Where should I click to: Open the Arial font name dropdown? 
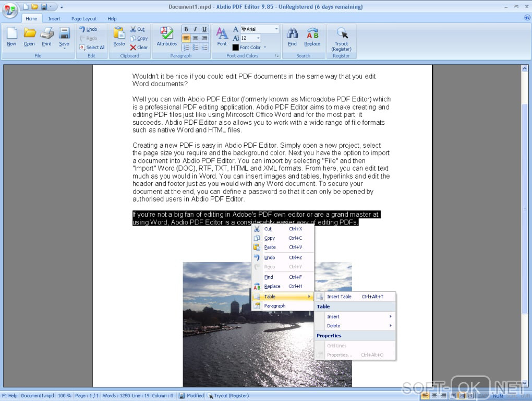click(x=276, y=29)
